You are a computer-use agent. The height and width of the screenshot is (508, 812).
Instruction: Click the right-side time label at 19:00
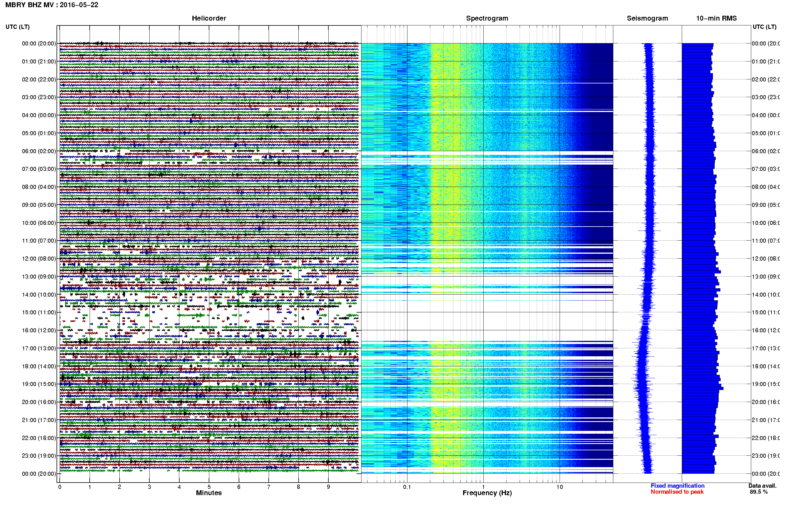[766, 384]
